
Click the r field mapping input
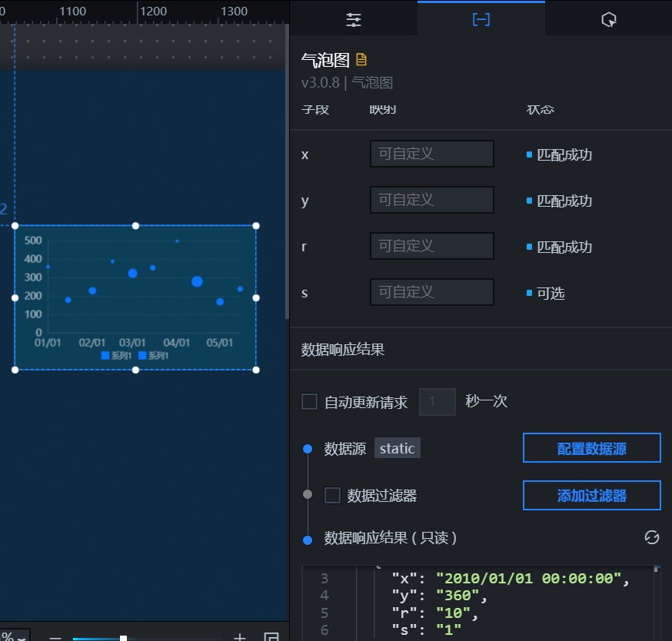click(431, 246)
